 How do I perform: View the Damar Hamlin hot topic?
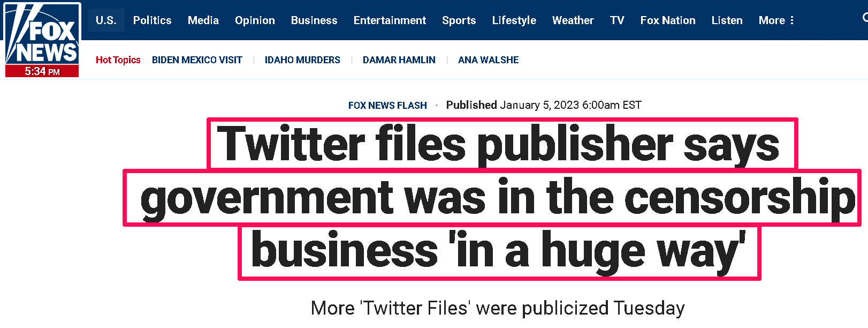pos(399,60)
